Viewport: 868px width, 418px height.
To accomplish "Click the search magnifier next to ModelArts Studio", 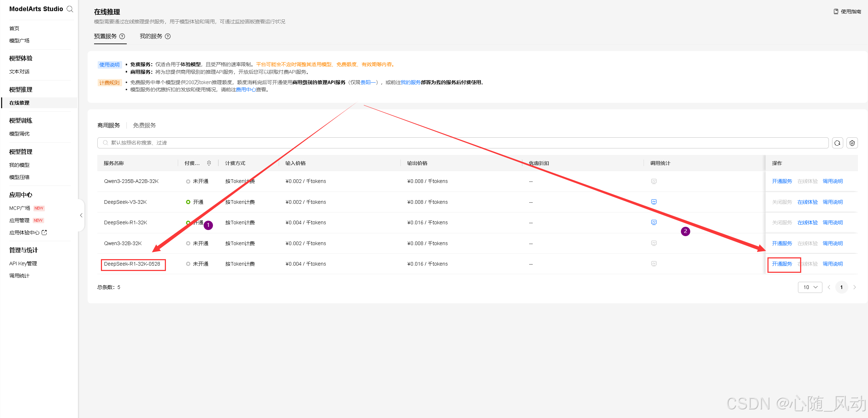I will (x=70, y=9).
